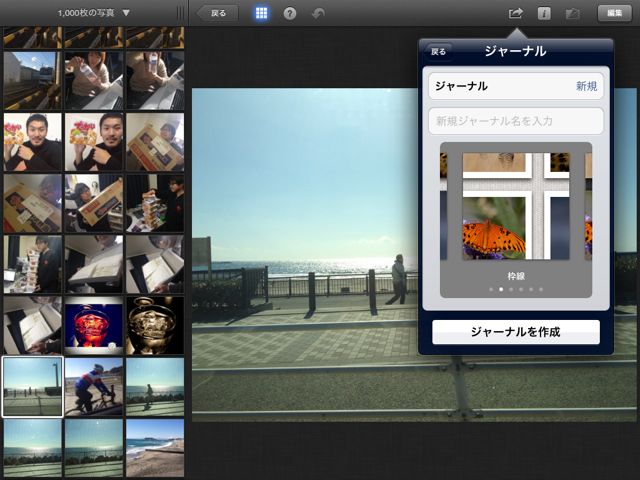Select the sandy beach coastline thumbnail

pyautogui.click(x=155, y=448)
